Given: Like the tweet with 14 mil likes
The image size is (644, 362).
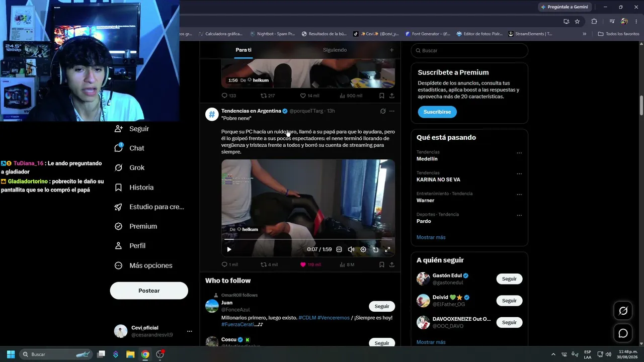Looking at the screenshot, I should [x=309, y=96].
